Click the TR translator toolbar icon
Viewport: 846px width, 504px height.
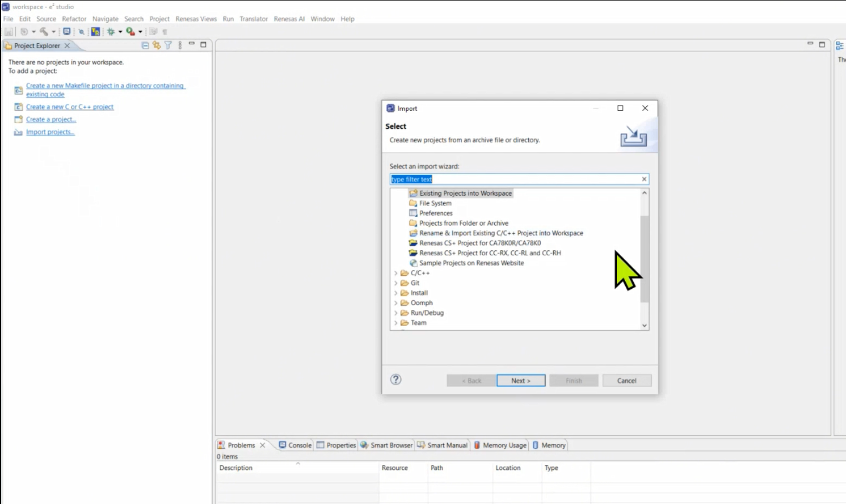point(95,32)
